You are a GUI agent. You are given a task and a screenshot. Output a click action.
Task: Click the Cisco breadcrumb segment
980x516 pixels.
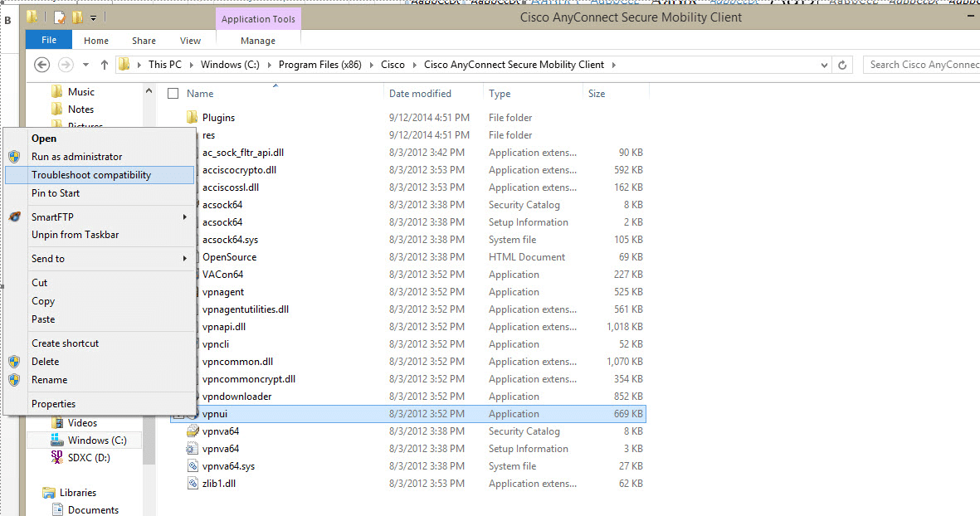tap(392, 65)
